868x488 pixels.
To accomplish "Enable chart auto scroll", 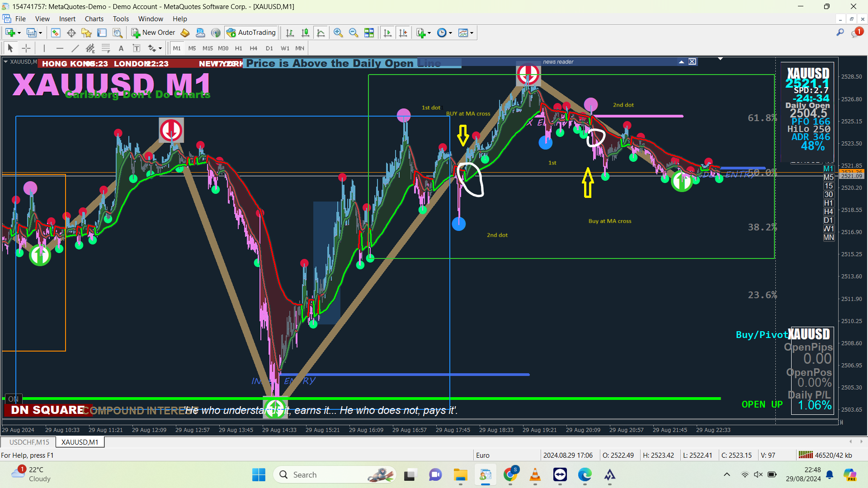I will pos(387,33).
